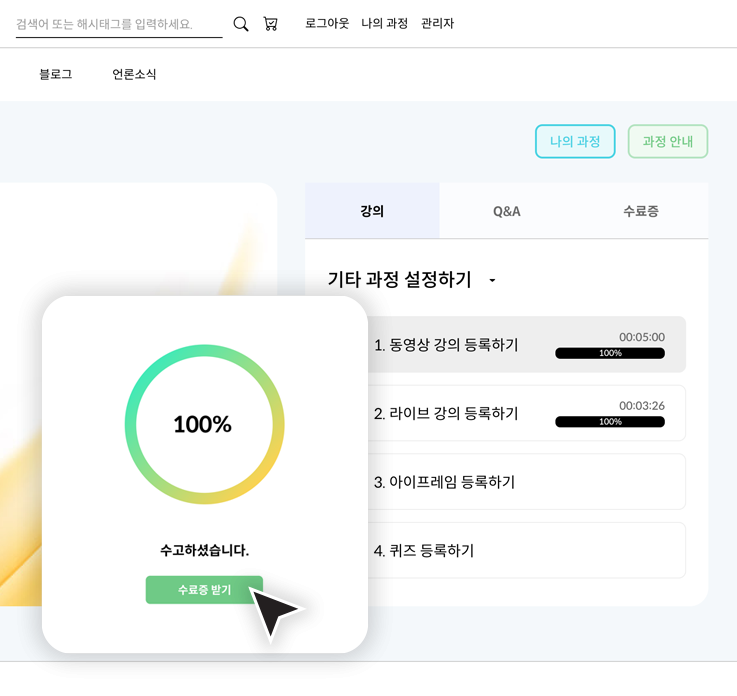
Task: Select lecture 4. 퀴즈 등록하기
Action: click(525, 550)
